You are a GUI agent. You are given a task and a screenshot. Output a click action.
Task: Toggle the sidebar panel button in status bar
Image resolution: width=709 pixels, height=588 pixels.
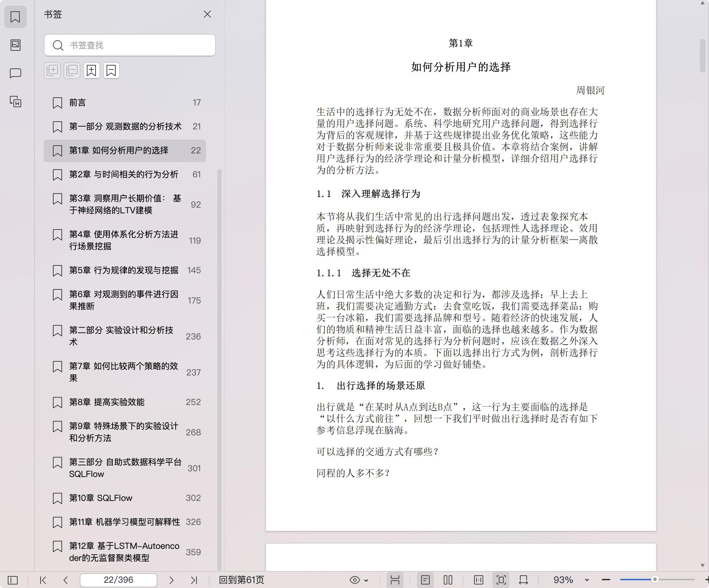pos(13,580)
